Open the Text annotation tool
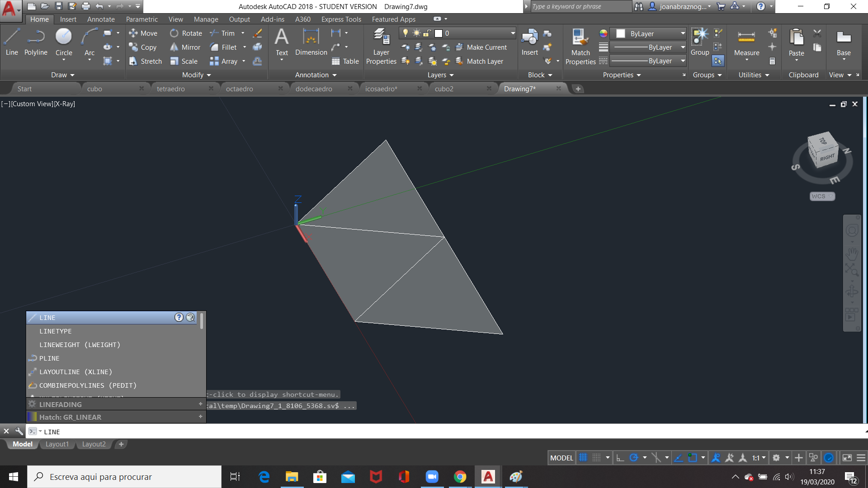The height and width of the screenshot is (488, 868). pyautogui.click(x=282, y=42)
